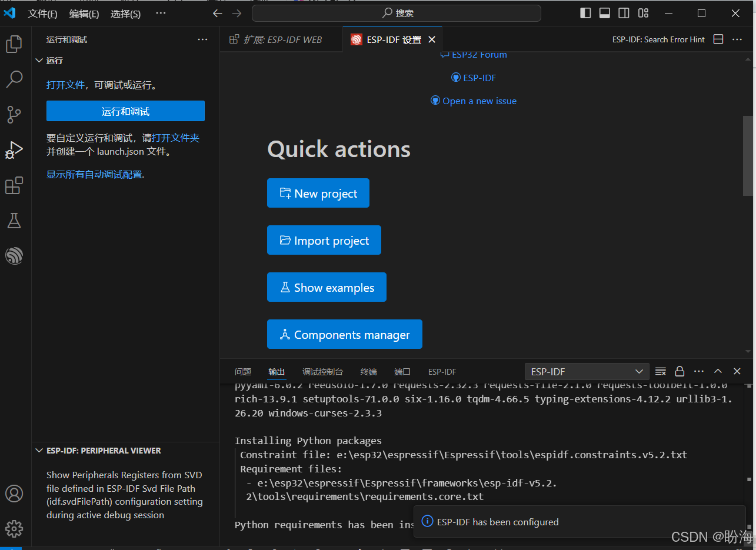The width and height of the screenshot is (756, 550).
Task: Maximize the panel with the up chevron
Action: [x=718, y=371]
